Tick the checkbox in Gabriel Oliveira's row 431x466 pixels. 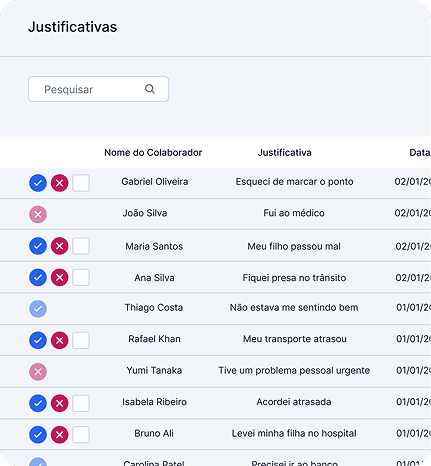(x=81, y=183)
